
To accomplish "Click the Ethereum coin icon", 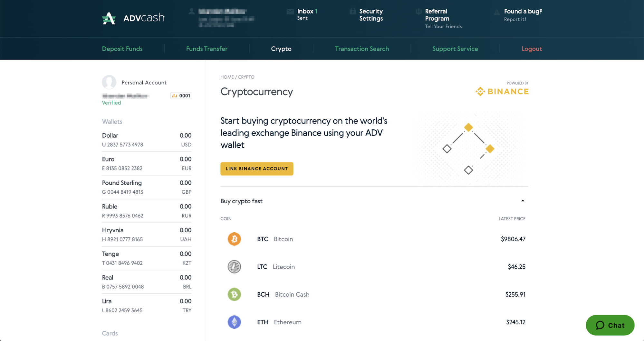I will (x=234, y=322).
